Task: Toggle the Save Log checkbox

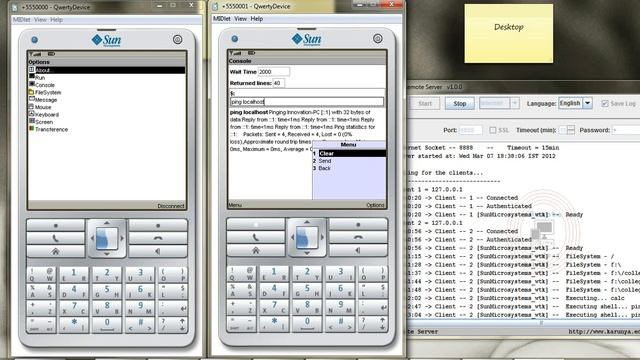Action: pos(604,104)
